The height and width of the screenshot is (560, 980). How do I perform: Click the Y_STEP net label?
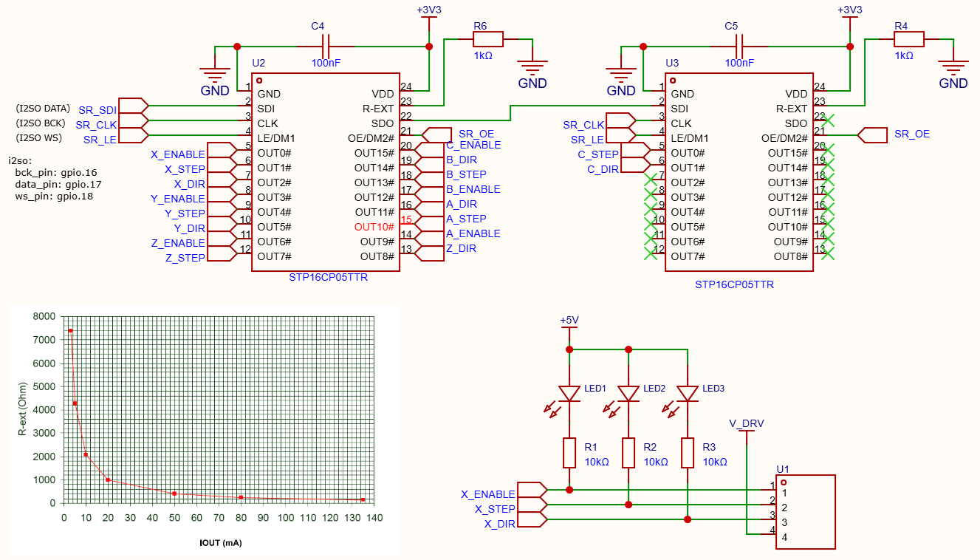tap(185, 214)
